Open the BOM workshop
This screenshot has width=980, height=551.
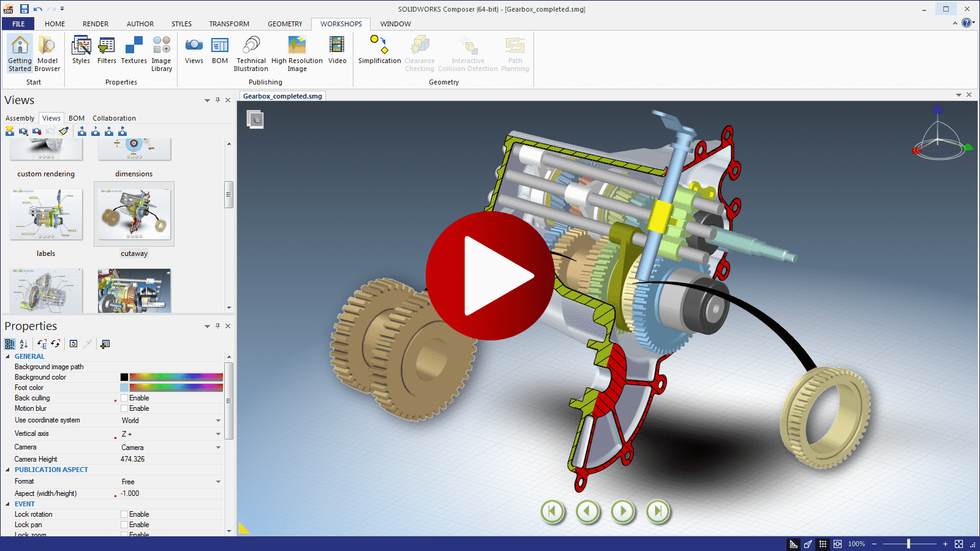click(x=220, y=50)
